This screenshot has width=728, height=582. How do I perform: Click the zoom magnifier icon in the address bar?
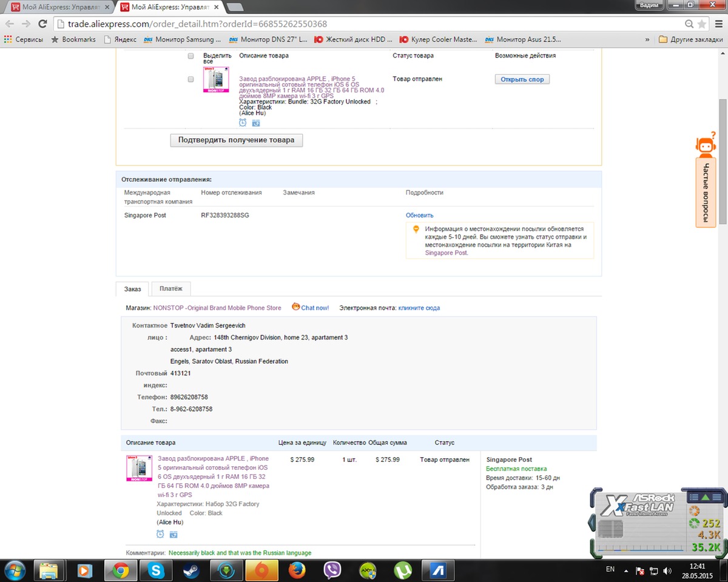pyautogui.click(x=689, y=24)
